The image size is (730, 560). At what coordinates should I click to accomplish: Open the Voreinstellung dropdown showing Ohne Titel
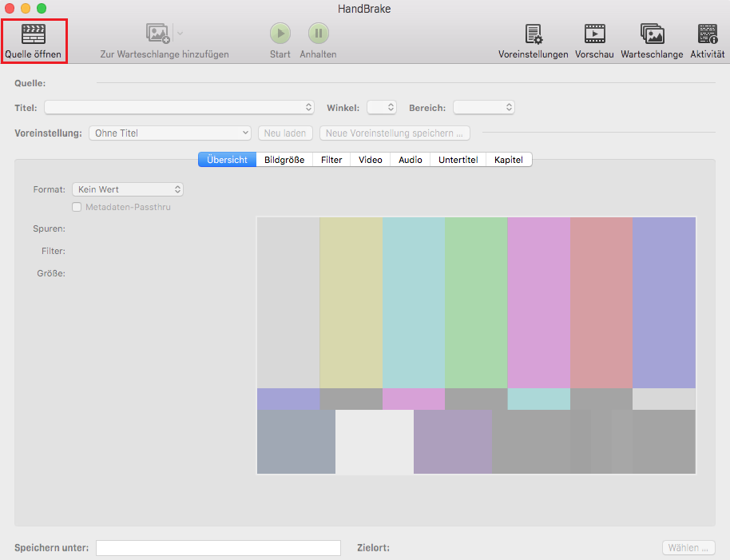170,133
